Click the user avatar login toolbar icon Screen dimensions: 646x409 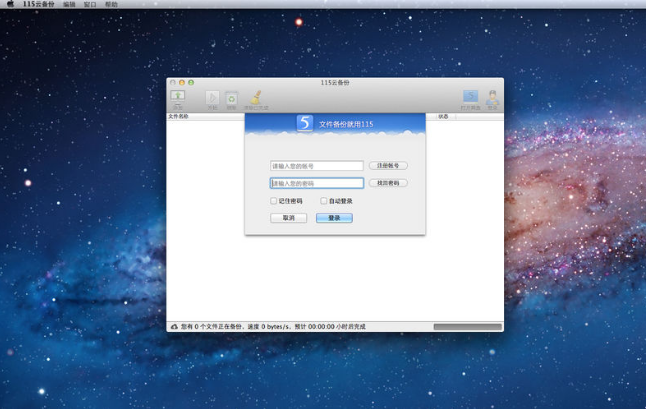pyautogui.click(x=492, y=97)
